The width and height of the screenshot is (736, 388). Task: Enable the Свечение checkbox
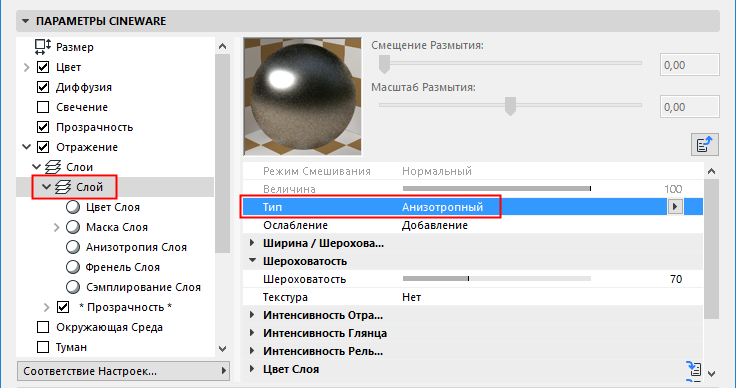43,107
